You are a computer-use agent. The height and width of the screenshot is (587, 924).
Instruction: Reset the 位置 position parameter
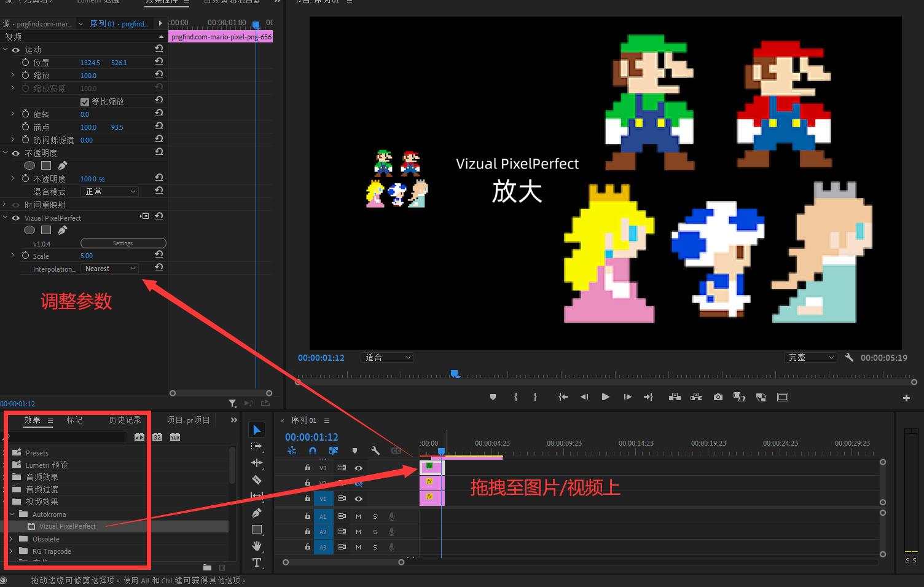click(x=159, y=62)
